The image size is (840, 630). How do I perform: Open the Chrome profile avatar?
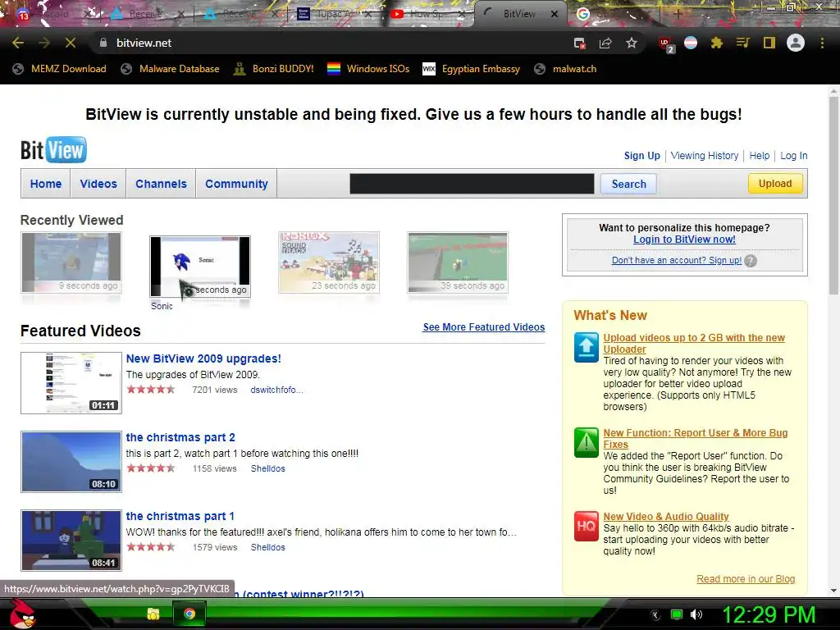796,43
